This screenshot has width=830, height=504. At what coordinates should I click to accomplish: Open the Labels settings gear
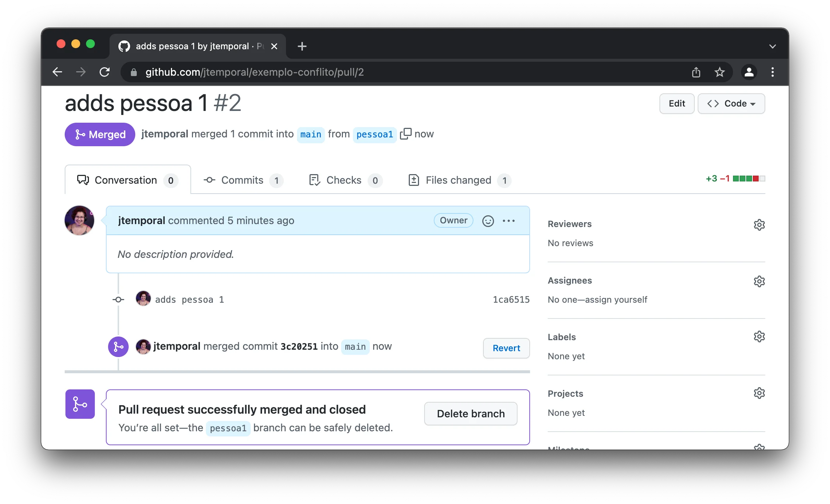[759, 336]
